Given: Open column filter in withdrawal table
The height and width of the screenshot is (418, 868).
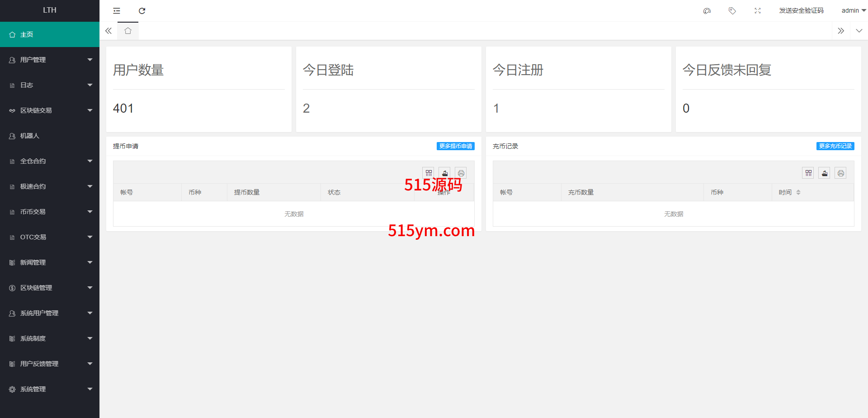Looking at the screenshot, I should click(x=429, y=173).
